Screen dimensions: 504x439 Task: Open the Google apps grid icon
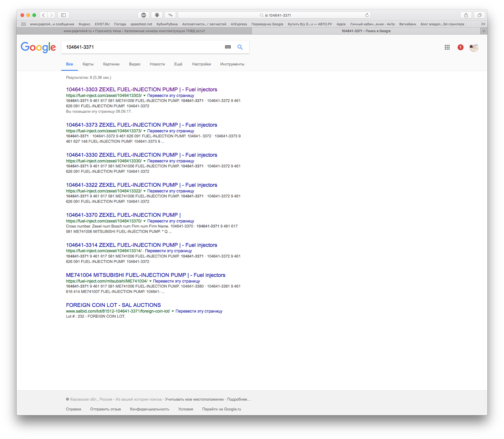point(447,47)
